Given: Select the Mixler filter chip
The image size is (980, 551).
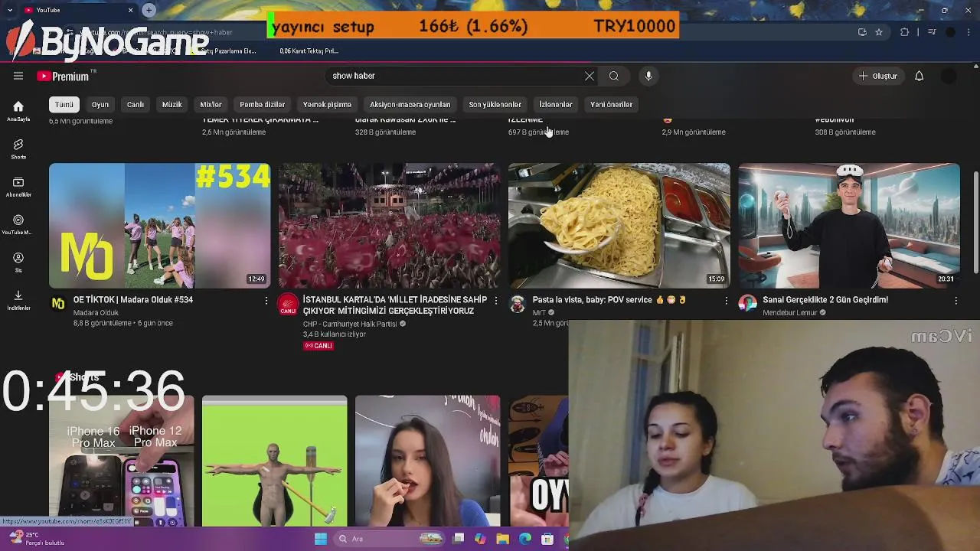Looking at the screenshot, I should point(211,104).
